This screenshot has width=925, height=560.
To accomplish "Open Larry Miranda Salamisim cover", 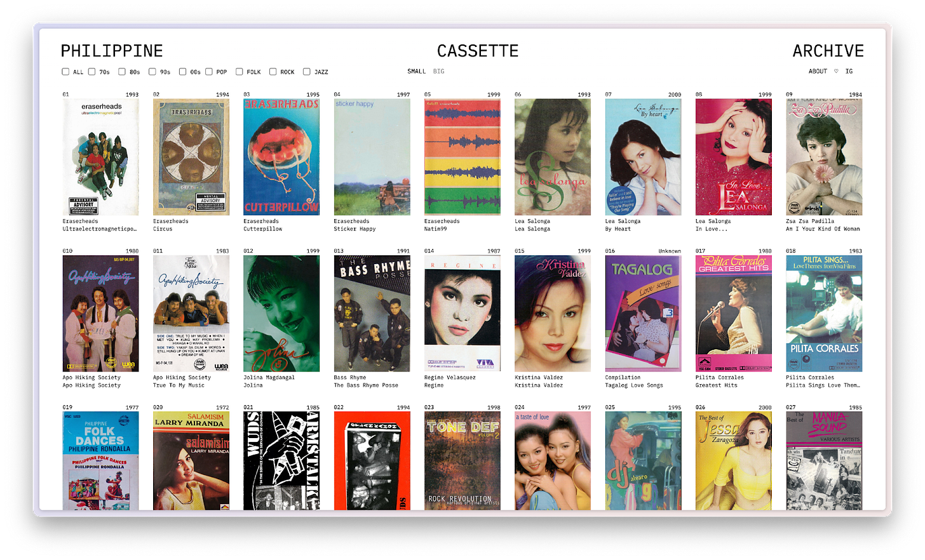I will [191, 461].
